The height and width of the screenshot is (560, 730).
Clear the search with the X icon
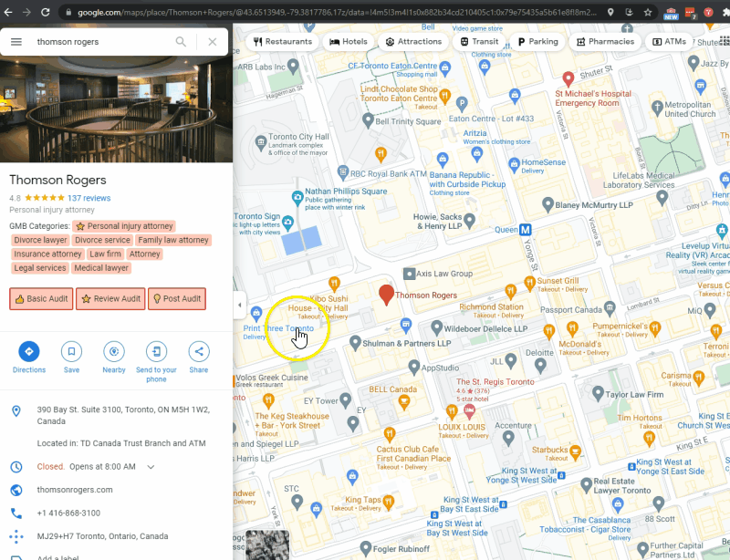click(213, 42)
